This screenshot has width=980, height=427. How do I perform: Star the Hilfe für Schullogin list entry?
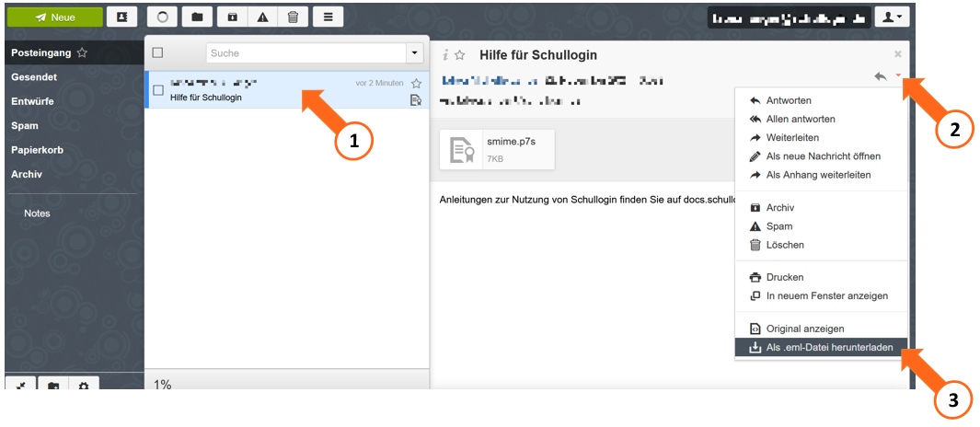[x=416, y=83]
